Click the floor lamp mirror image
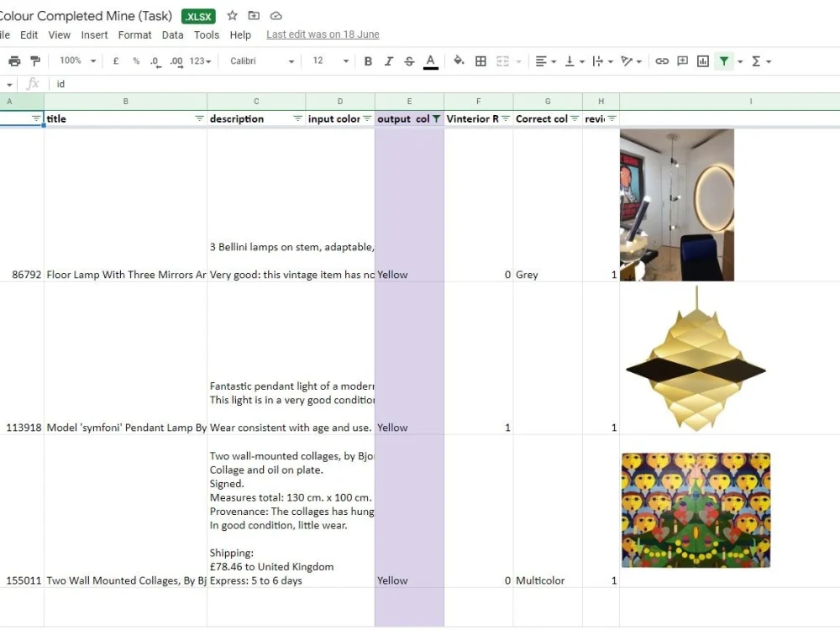The width and height of the screenshot is (840, 630). 677,205
